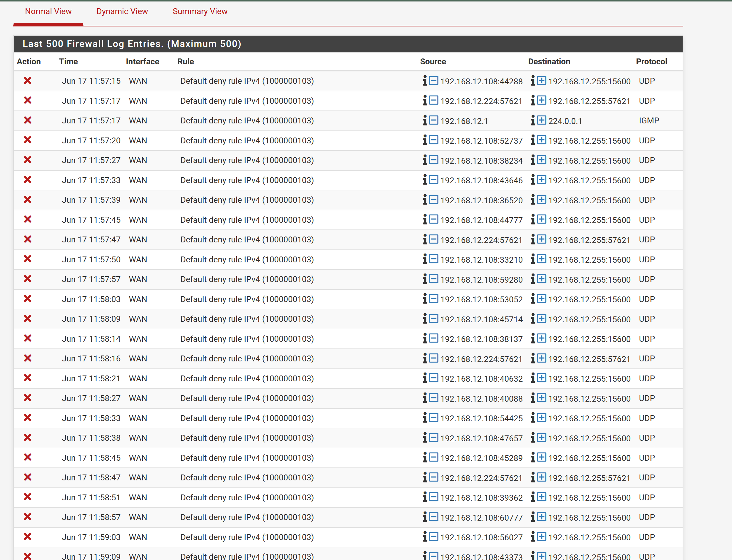Image resolution: width=732 pixels, height=560 pixels.
Task: Click the red X icon for 11:58:45 entry
Action: pyautogui.click(x=28, y=457)
